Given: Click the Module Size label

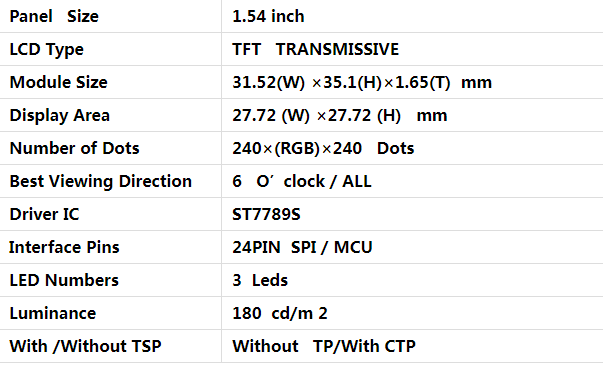Looking at the screenshot, I should [x=58, y=82].
